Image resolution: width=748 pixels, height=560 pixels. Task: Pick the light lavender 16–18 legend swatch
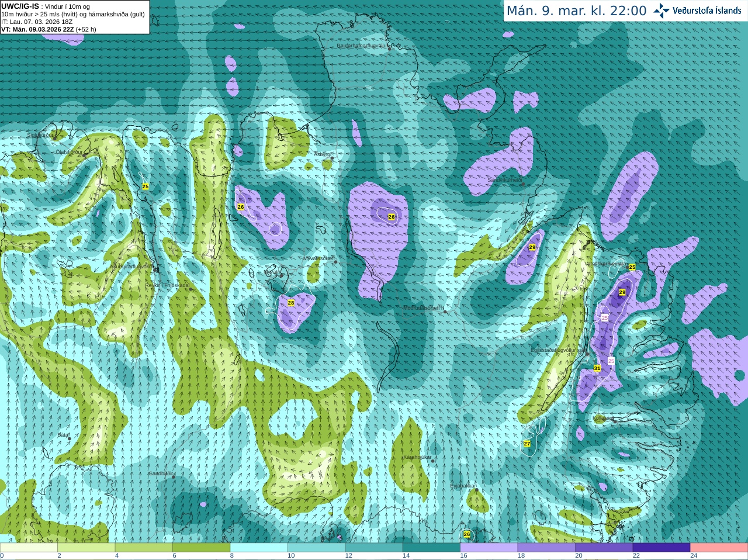489,548
